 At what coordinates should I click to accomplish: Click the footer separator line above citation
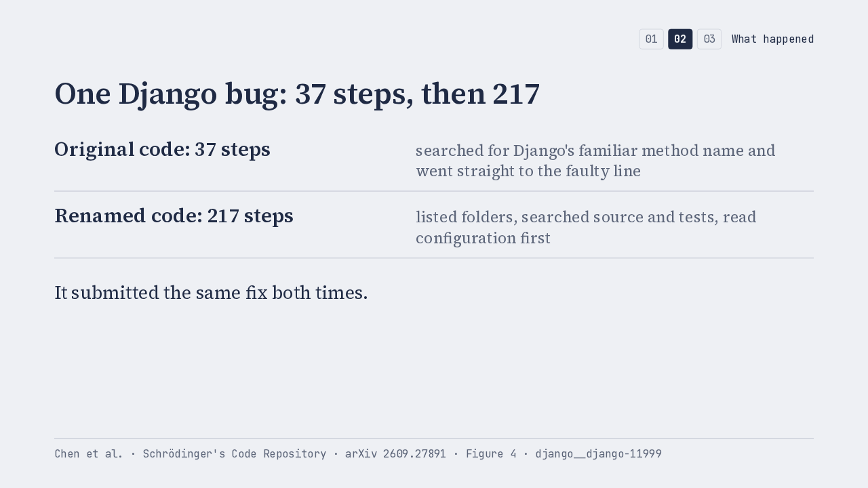coord(434,439)
